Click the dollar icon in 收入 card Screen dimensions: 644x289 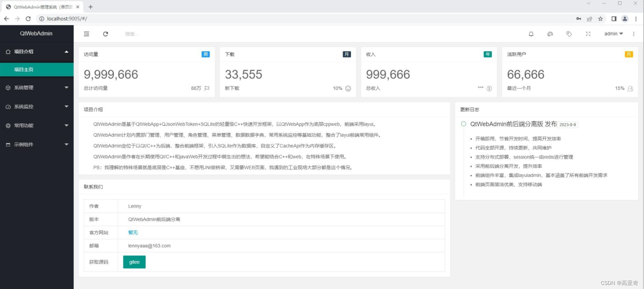pos(489,88)
